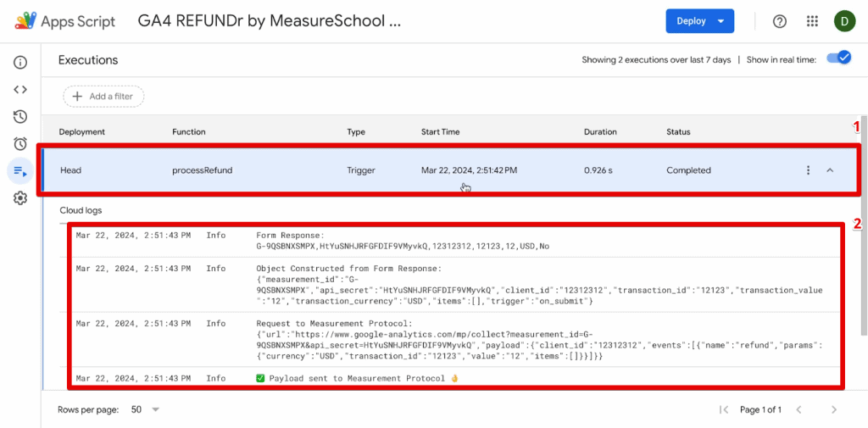This screenshot has width=868, height=428.
Task: Click the account avatar with letter D
Action: pos(844,21)
